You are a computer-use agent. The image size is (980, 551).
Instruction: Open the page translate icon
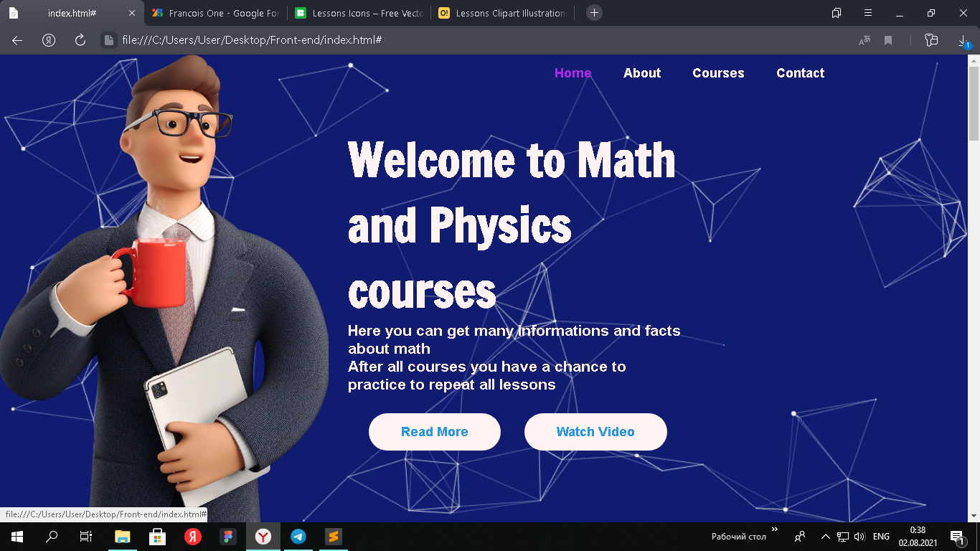pyautogui.click(x=864, y=41)
